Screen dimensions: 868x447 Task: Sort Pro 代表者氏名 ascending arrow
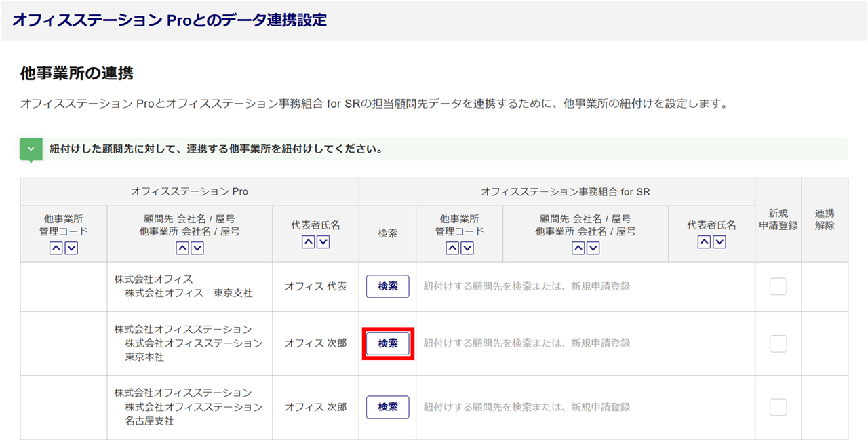(x=308, y=241)
